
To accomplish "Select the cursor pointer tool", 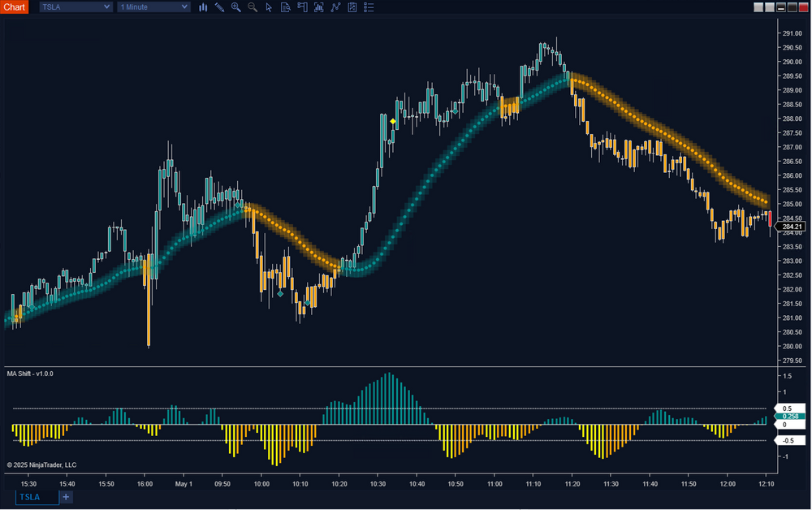I will 269,6.
